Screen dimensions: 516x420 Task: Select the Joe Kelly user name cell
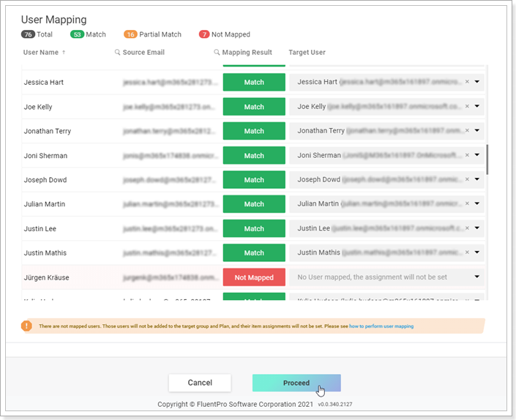click(38, 107)
